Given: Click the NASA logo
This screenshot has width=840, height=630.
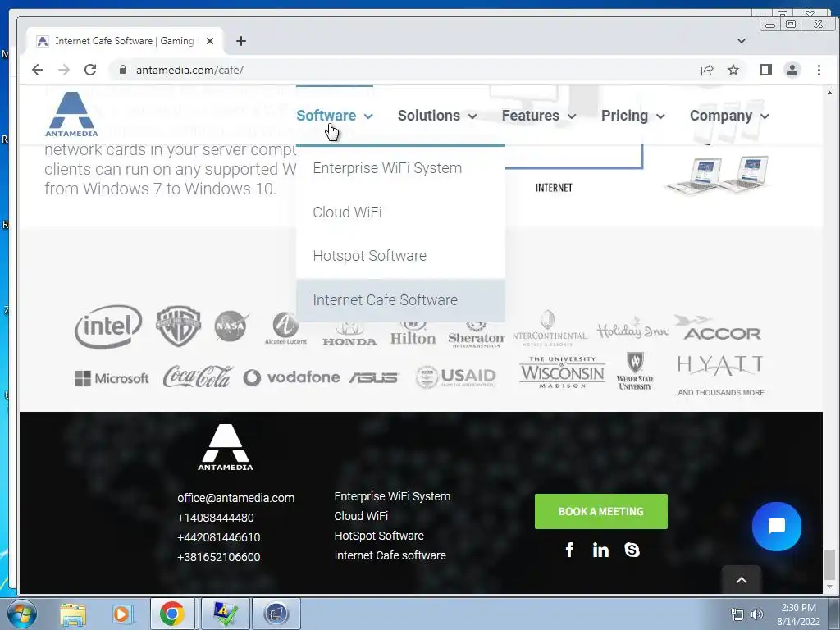Looking at the screenshot, I should pyautogui.click(x=231, y=326).
